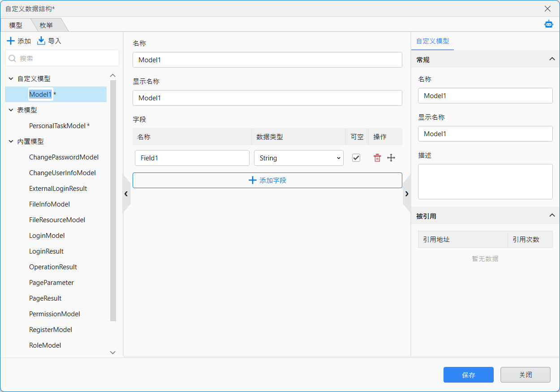The image size is (560, 392).
Task: Delete Field1 using red trash icon
Action: pos(377,158)
